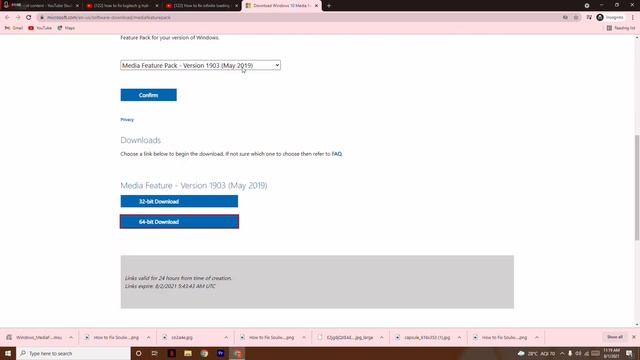Open the YouTube bookmark
This screenshot has height=360, width=640.
coord(40,28)
